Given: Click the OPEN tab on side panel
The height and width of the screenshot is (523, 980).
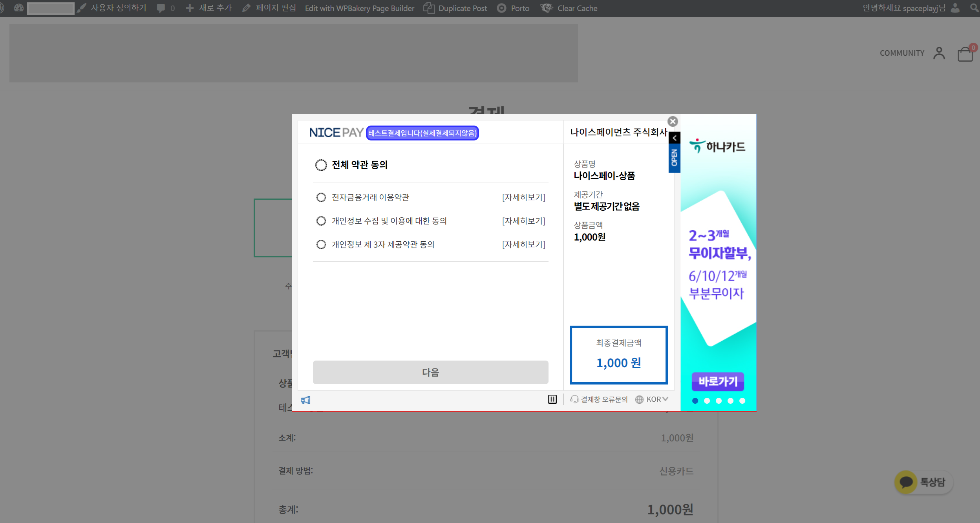Looking at the screenshot, I should click(674, 157).
